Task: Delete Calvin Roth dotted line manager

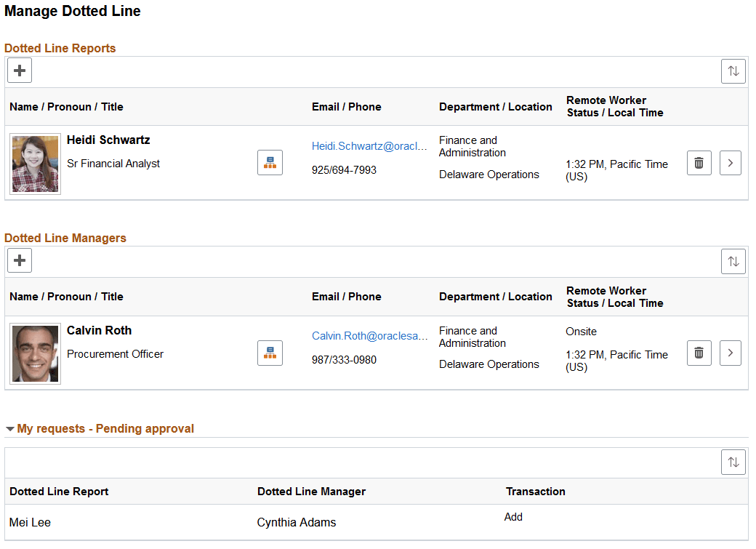Action: point(699,353)
